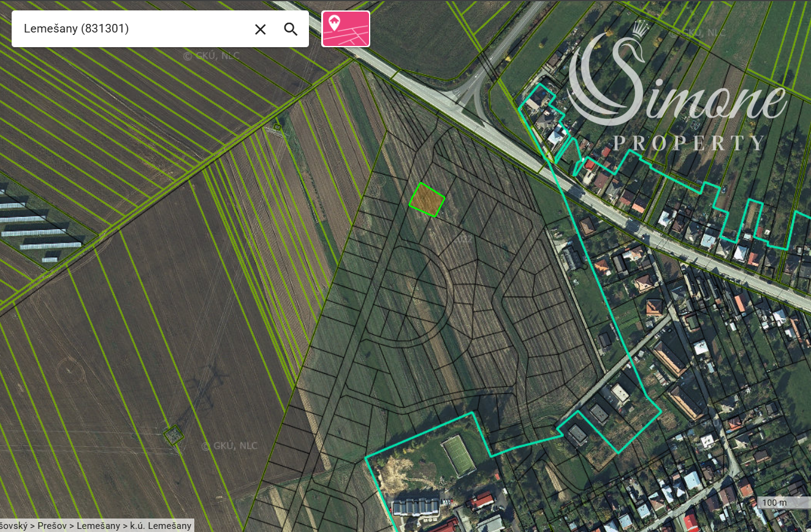811x532 pixels.
Task: Open the pink cadastral map layer button
Action: coord(346,29)
